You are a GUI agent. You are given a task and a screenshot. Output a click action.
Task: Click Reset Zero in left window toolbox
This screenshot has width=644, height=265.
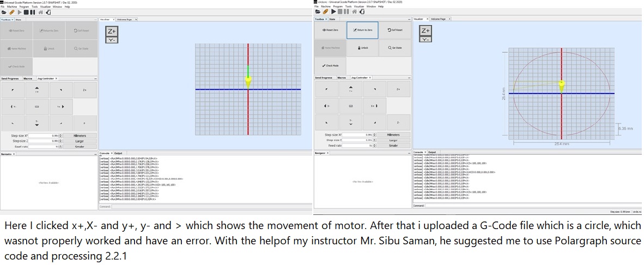coord(16,31)
